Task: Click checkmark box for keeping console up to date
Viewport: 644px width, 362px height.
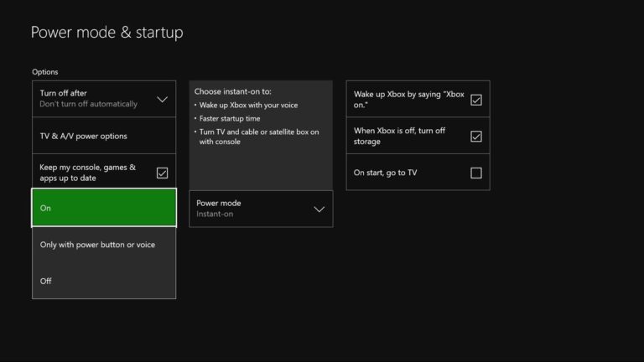Action: [x=162, y=173]
